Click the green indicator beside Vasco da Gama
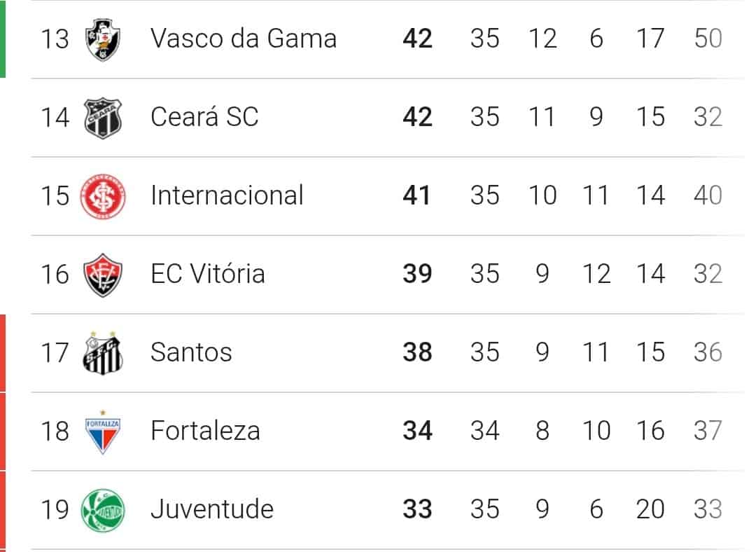The image size is (756, 552). pos(3,39)
